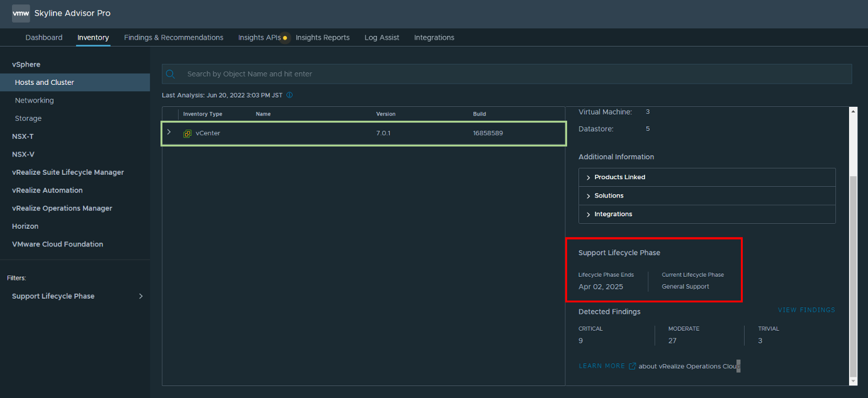The height and width of the screenshot is (398, 868).
Task: Expand the Solutions section
Action: [609, 196]
